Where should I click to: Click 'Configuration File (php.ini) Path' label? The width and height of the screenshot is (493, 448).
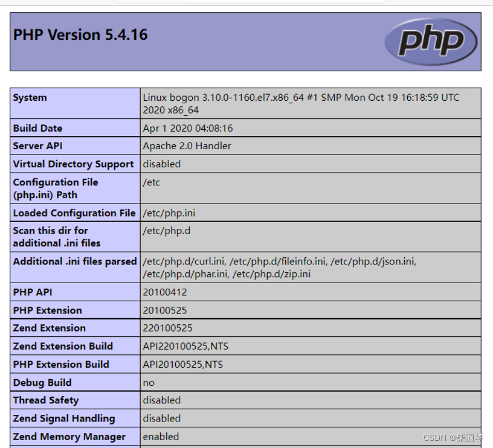[x=56, y=188]
